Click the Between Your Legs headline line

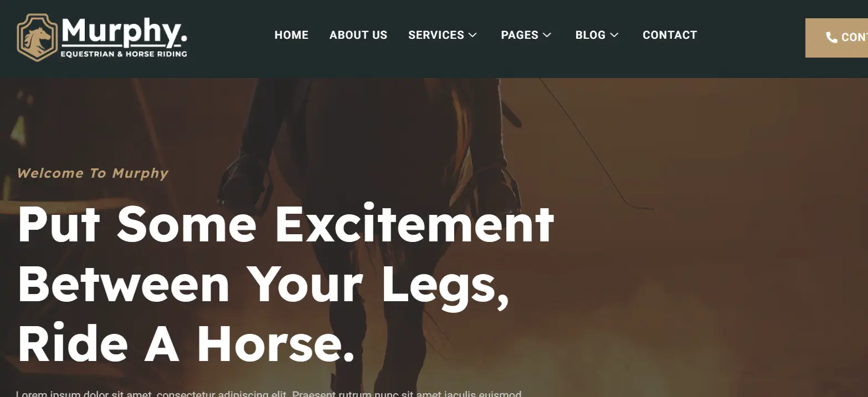coord(264,285)
